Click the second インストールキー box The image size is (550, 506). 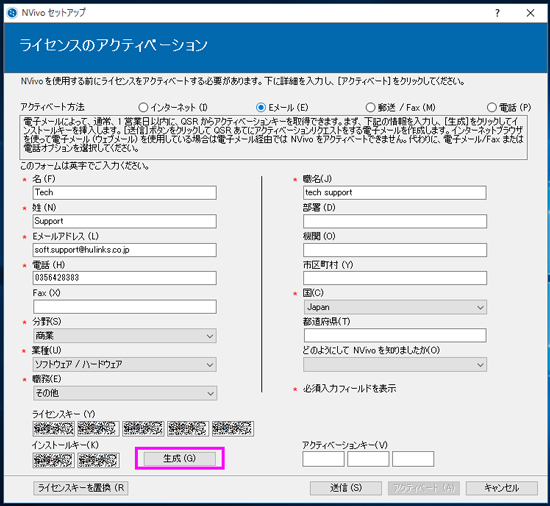pos(98,460)
